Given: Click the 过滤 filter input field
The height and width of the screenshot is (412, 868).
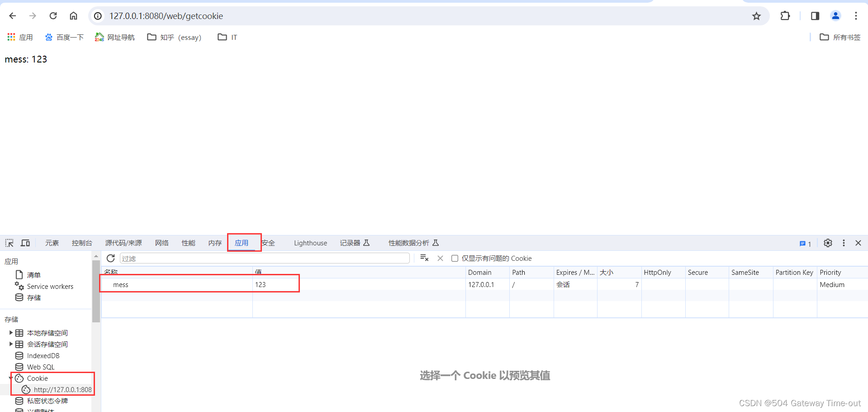Looking at the screenshot, I should pyautogui.click(x=265, y=258).
